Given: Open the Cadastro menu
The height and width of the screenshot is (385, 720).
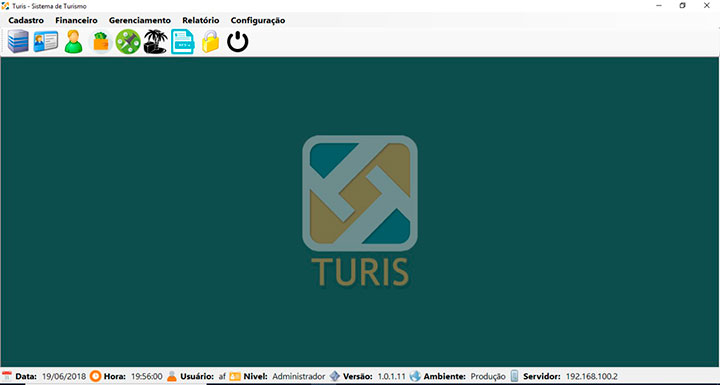Looking at the screenshot, I should pyautogui.click(x=26, y=20).
